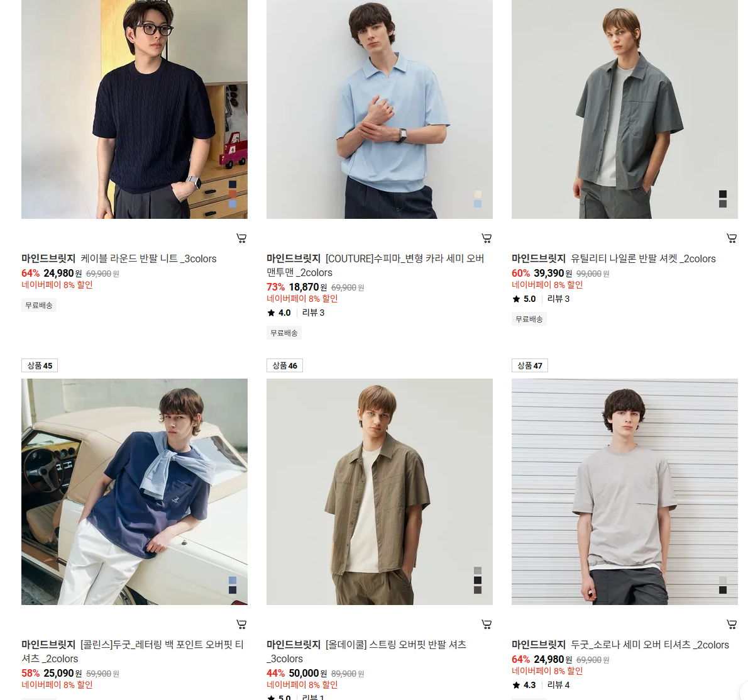Add the cable round knit to cart

click(241, 238)
